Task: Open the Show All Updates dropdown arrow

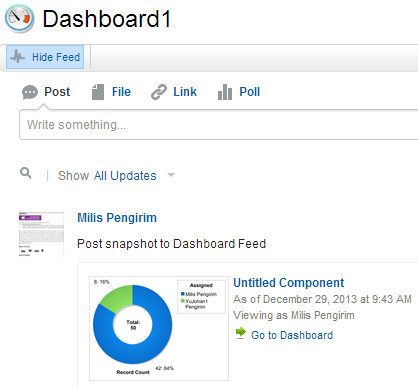Action: [x=171, y=175]
